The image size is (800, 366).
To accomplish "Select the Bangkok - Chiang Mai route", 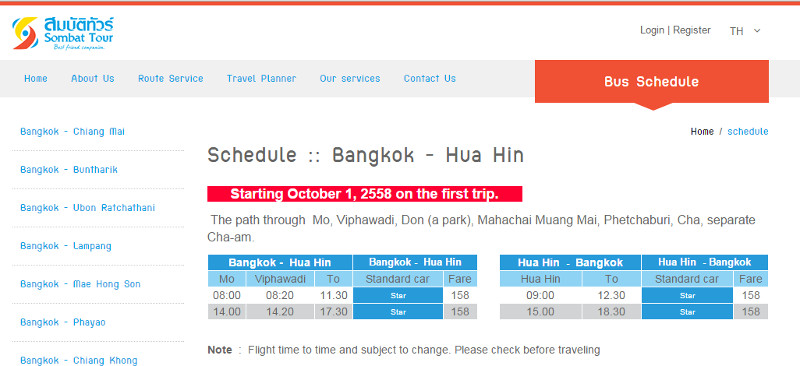I will coord(72,132).
